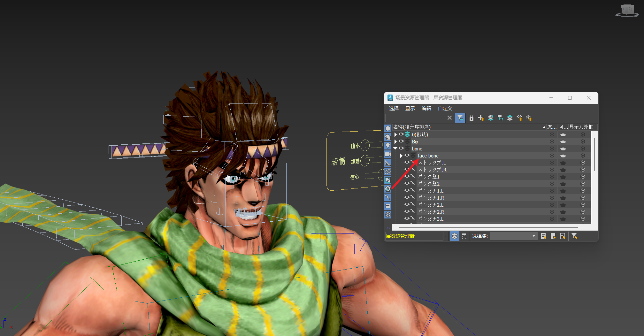Click the horizontal scrollbar under layer list

[x=488, y=227]
